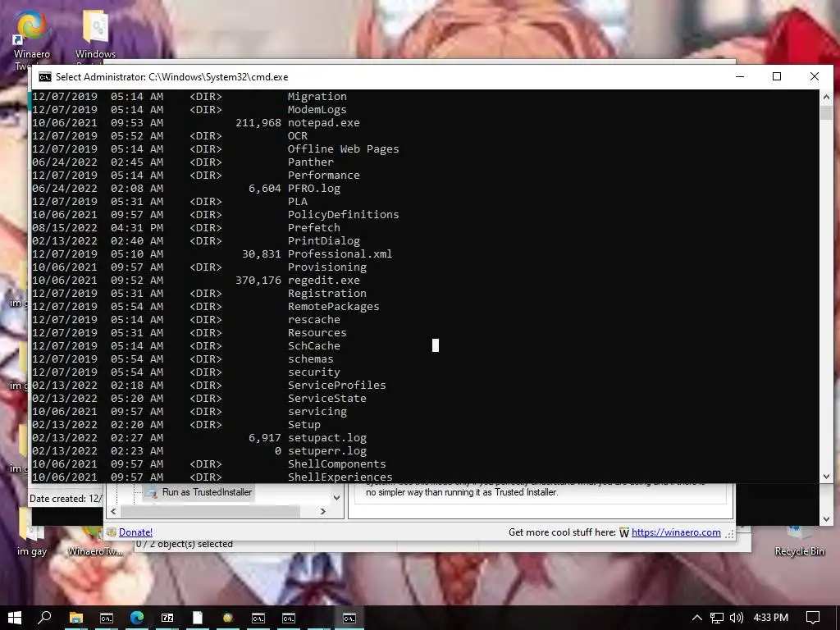This screenshot has height=630, width=840.
Task: Open the clock showing 4:33 PM
Action: tap(770, 618)
